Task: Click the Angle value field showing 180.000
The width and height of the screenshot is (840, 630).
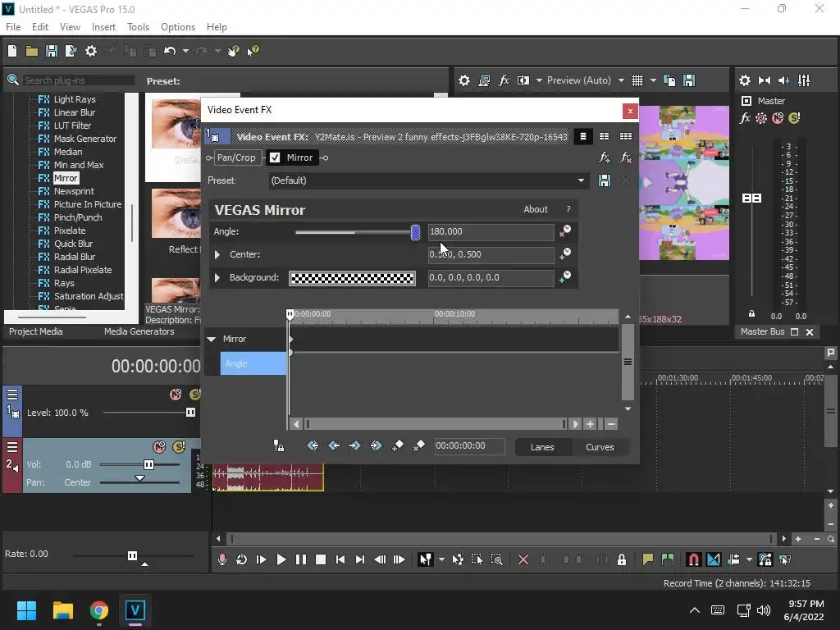Action: 491,231
